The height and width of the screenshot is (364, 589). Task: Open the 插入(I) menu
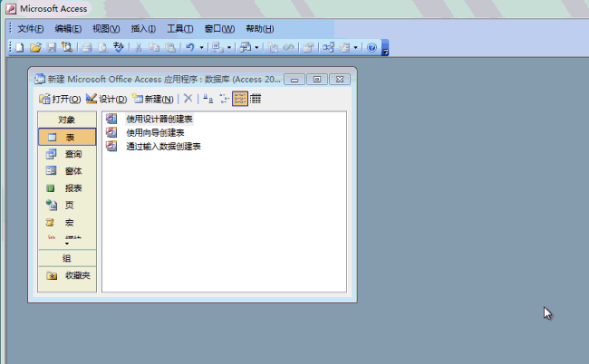143,29
